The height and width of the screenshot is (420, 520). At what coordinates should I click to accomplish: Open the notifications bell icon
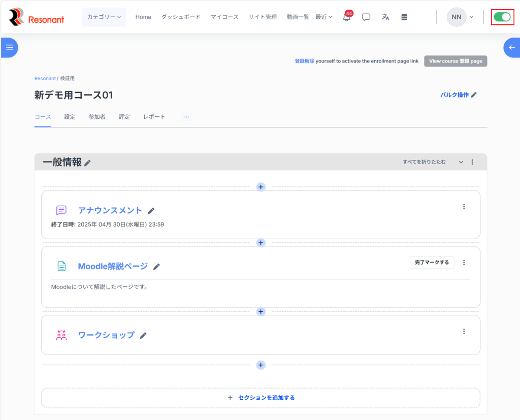pos(346,17)
